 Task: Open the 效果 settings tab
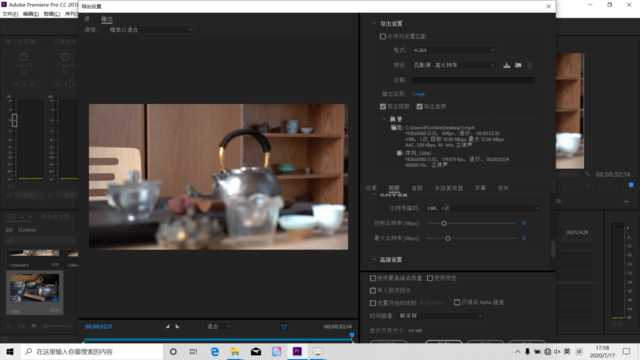click(371, 188)
